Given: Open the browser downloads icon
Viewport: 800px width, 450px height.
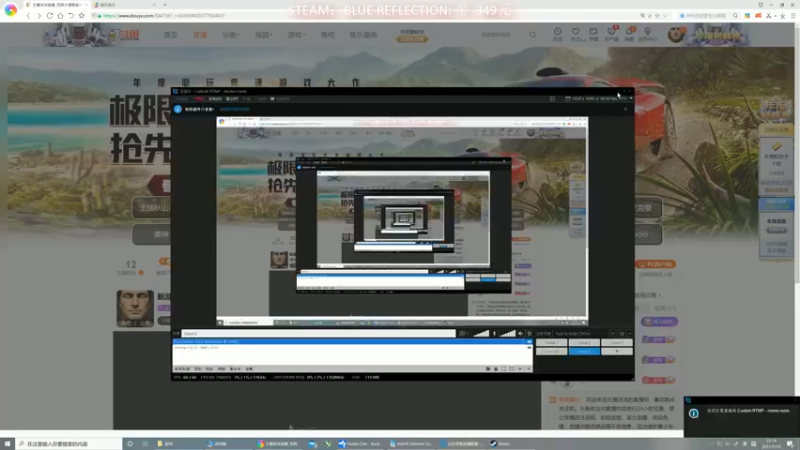Looking at the screenshot, I should coord(782,16).
